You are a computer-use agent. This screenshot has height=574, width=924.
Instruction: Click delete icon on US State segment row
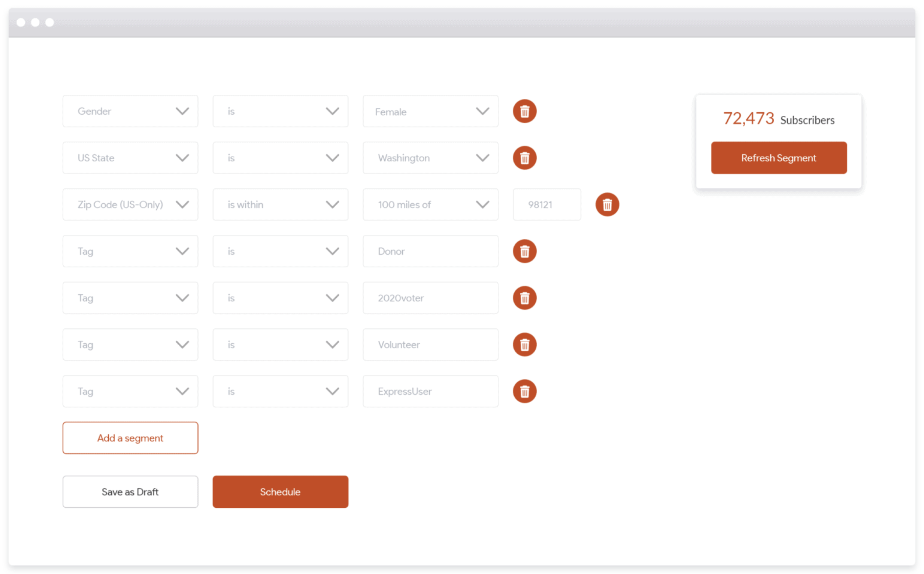[525, 157]
